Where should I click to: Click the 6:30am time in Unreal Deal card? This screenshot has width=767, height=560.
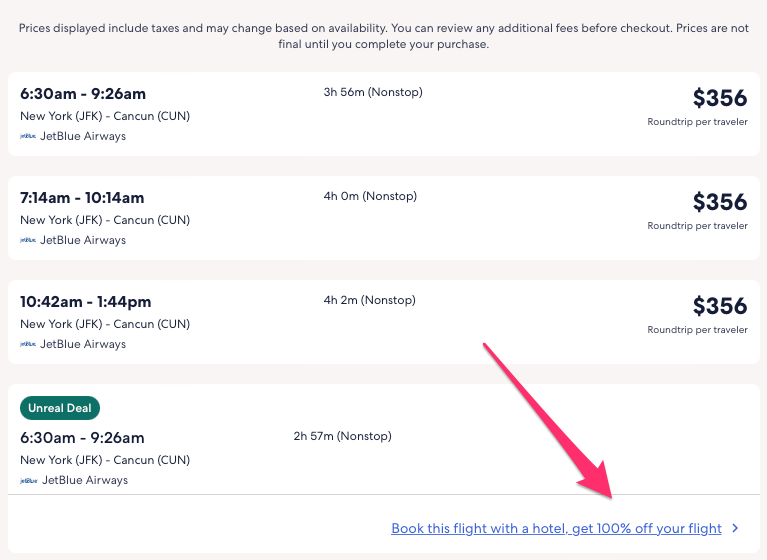[47, 438]
